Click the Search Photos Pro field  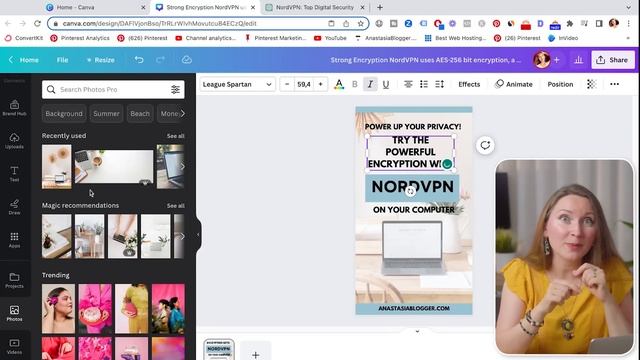point(113,89)
